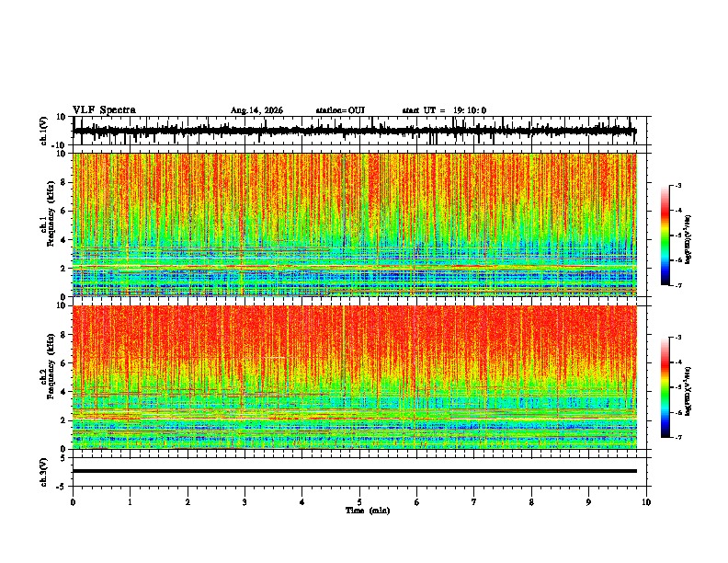
Task: Click time axis tick label "7"
Action: [x=474, y=502]
